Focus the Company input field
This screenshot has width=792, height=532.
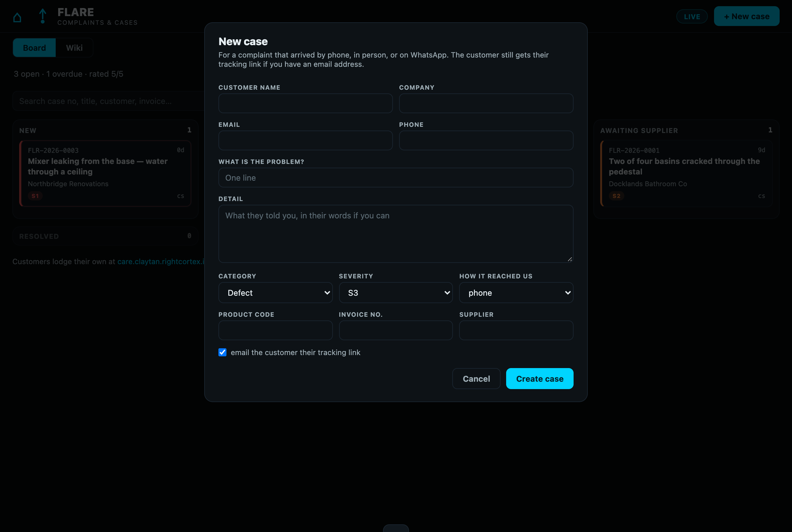486,103
